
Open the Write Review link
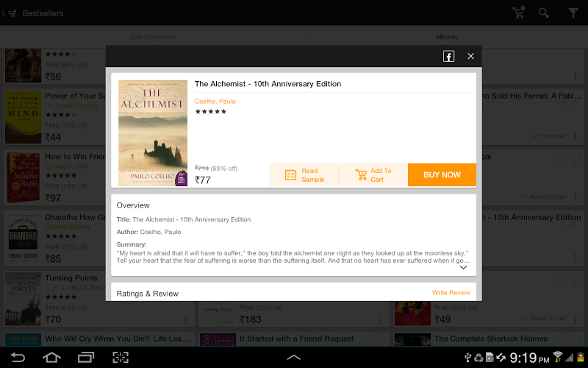[451, 292]
